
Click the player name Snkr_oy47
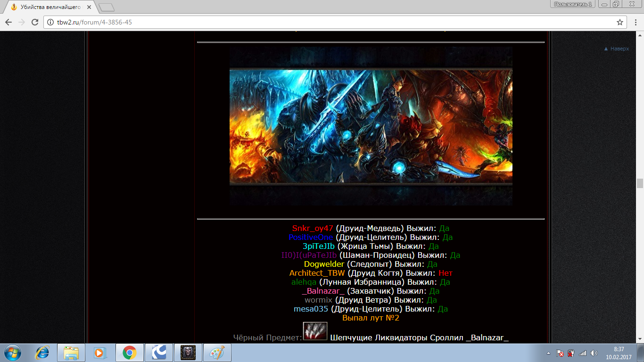click(313, 228)
